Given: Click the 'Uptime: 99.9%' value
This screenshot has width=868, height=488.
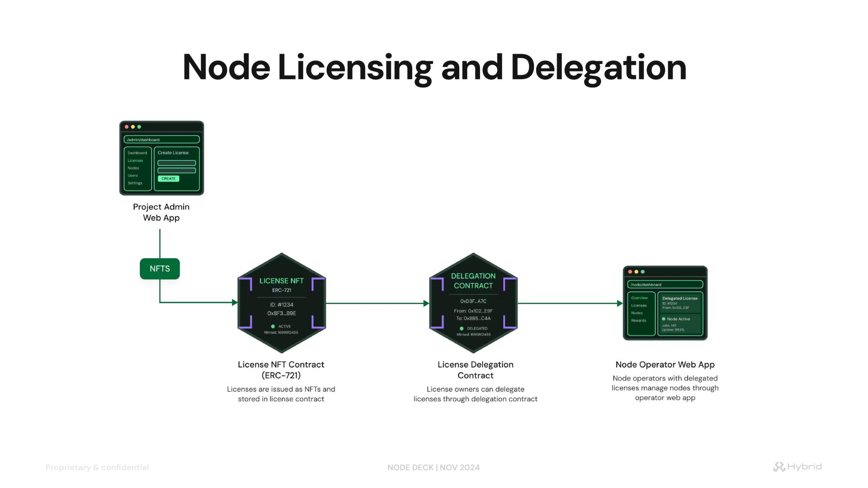Looking at the screenshot, I should [673, 330].
